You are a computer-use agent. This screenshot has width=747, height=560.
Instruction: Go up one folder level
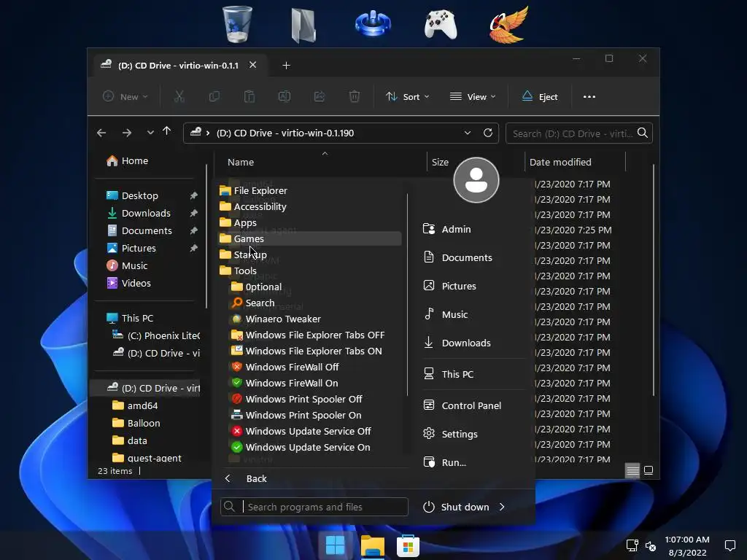167,131
